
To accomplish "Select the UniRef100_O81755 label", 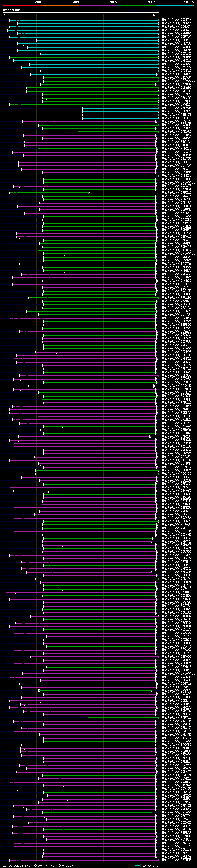I will click(x=177, y=159).
